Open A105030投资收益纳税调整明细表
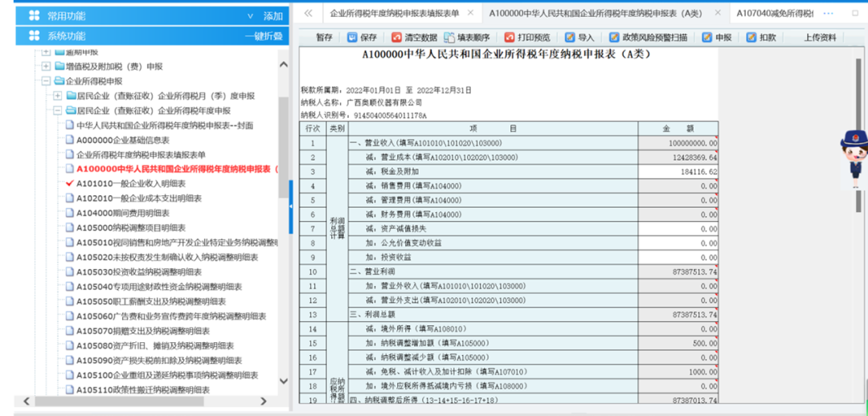This screenshot has height=416, width=868. (x=139, y=271)
